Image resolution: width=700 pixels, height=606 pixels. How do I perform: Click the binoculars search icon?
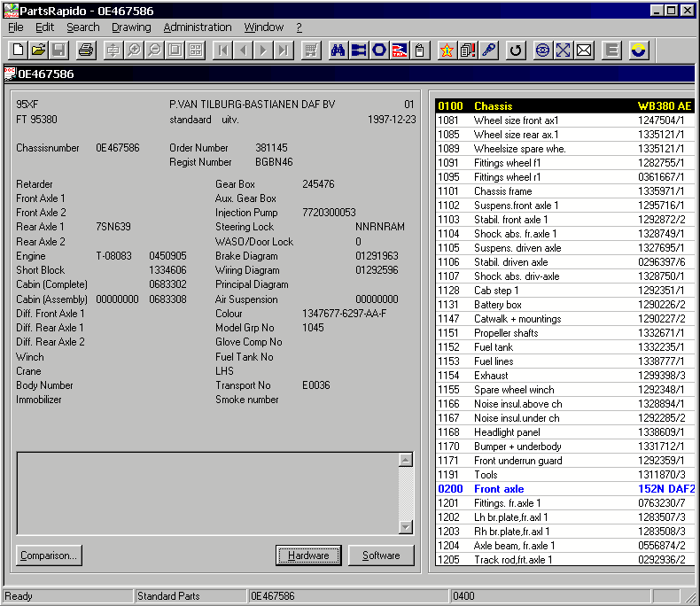coord(338,50)
